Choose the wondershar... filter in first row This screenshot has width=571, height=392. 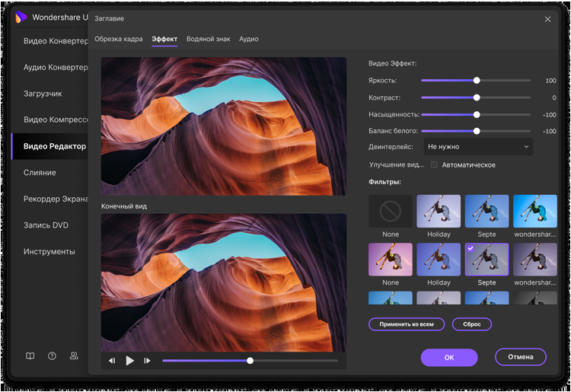coord(535,211)
